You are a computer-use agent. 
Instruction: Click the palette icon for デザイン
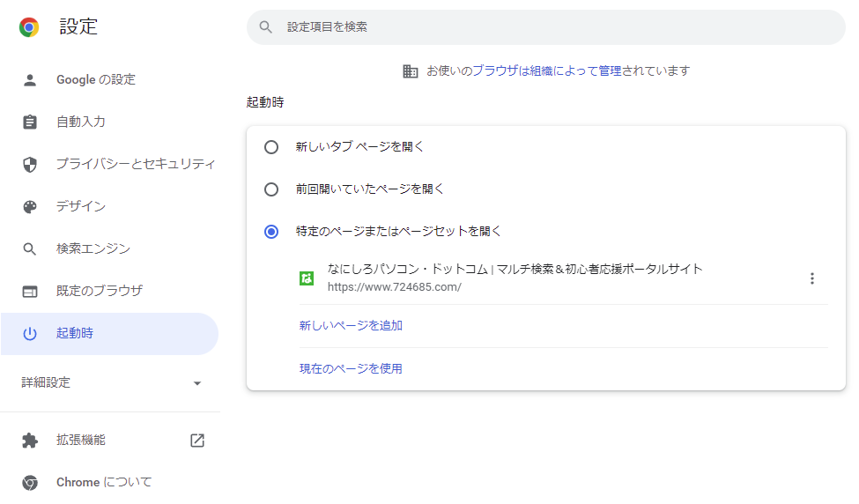pyautogui.click(x=30, y=206)
